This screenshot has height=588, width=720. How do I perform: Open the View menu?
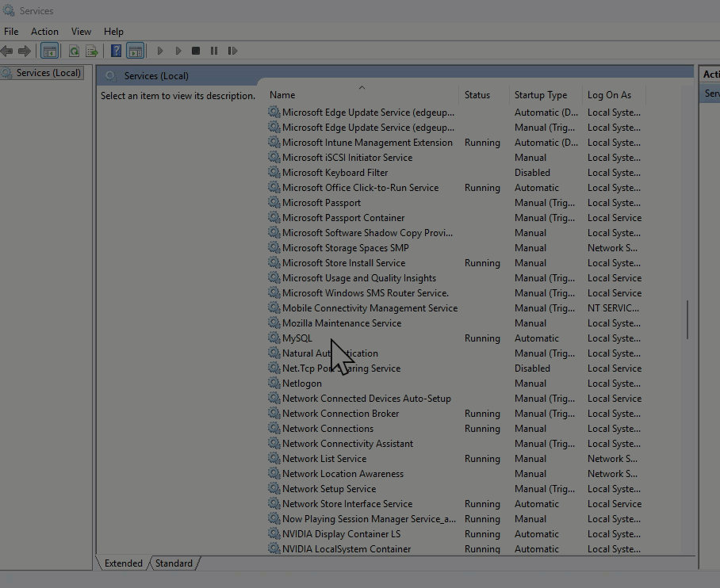[x=81, y=32]
